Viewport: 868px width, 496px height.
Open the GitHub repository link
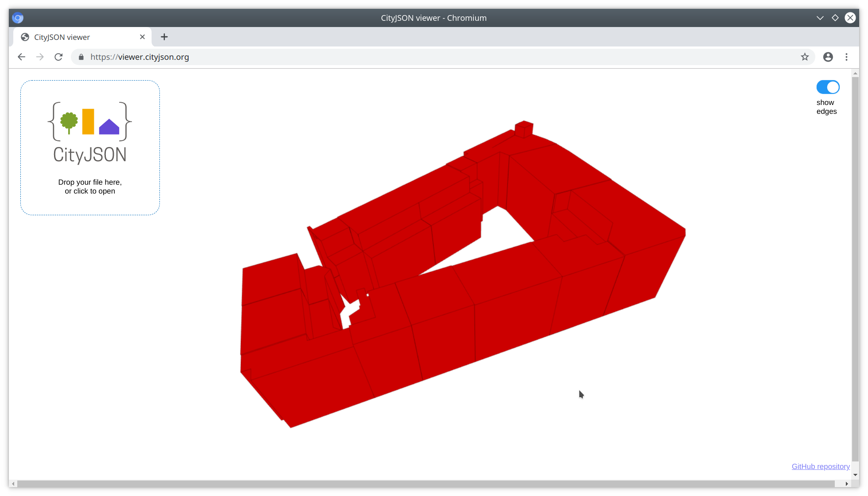tap(820, 466)
